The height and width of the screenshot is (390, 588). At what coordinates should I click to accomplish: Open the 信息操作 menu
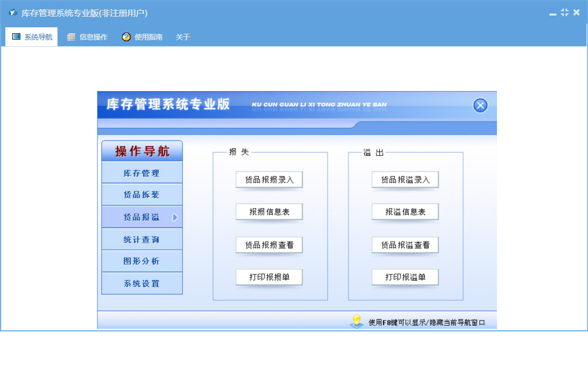pos(87,37)
